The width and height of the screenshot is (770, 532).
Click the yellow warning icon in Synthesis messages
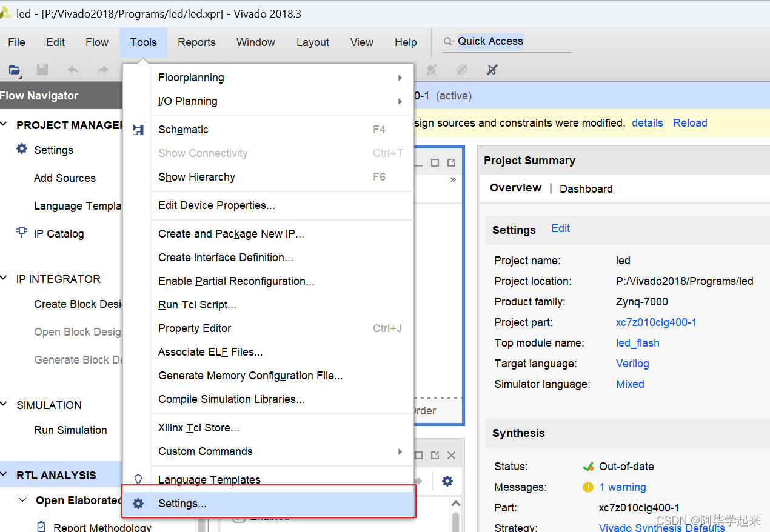tap(588, 487)
